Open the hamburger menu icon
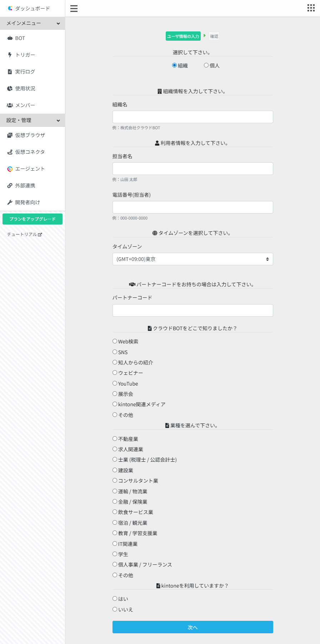This screenshot has height=644, width=320. click(74, 9)
